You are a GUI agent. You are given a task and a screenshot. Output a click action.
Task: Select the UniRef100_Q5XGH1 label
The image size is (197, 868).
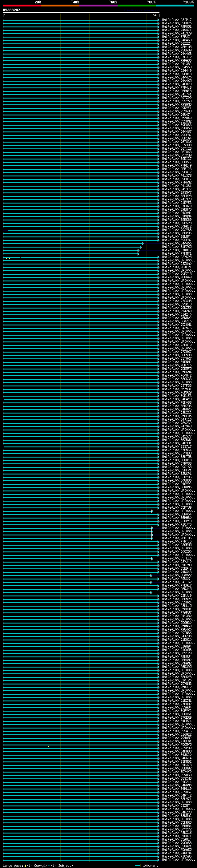click(x=176, y=325)
